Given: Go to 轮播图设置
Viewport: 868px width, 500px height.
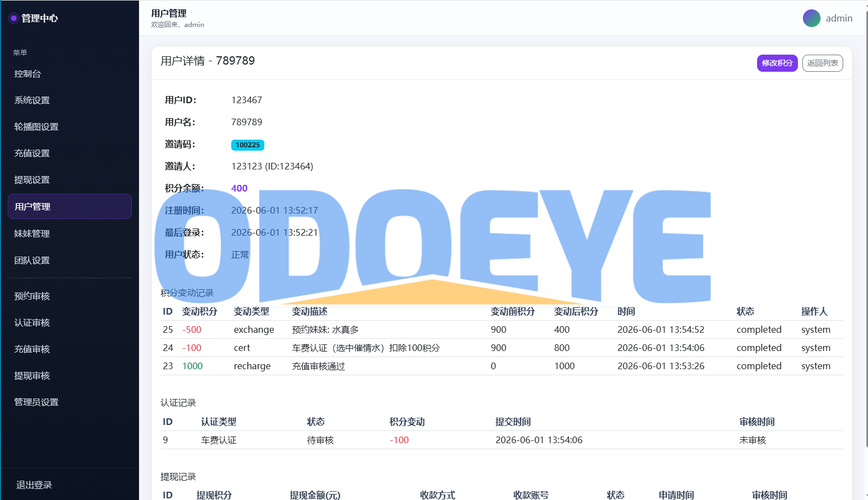Looking at the screenshot, I should (70, 127).
